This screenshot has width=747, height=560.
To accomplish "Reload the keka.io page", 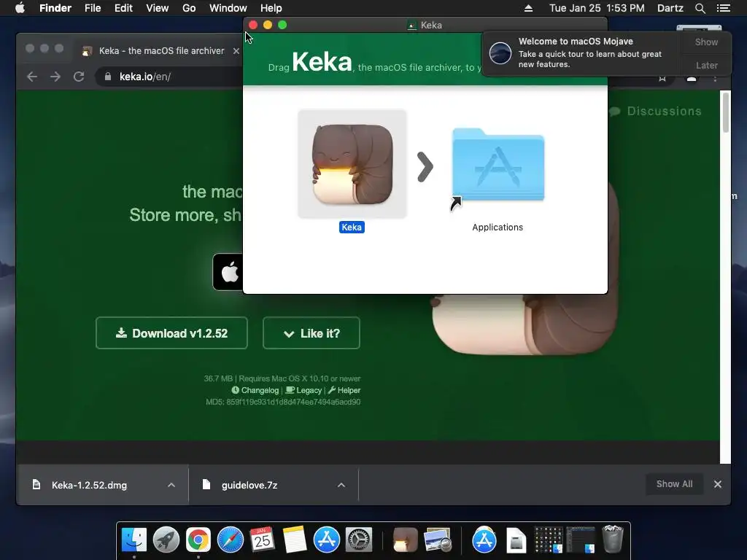I will 79,77.
